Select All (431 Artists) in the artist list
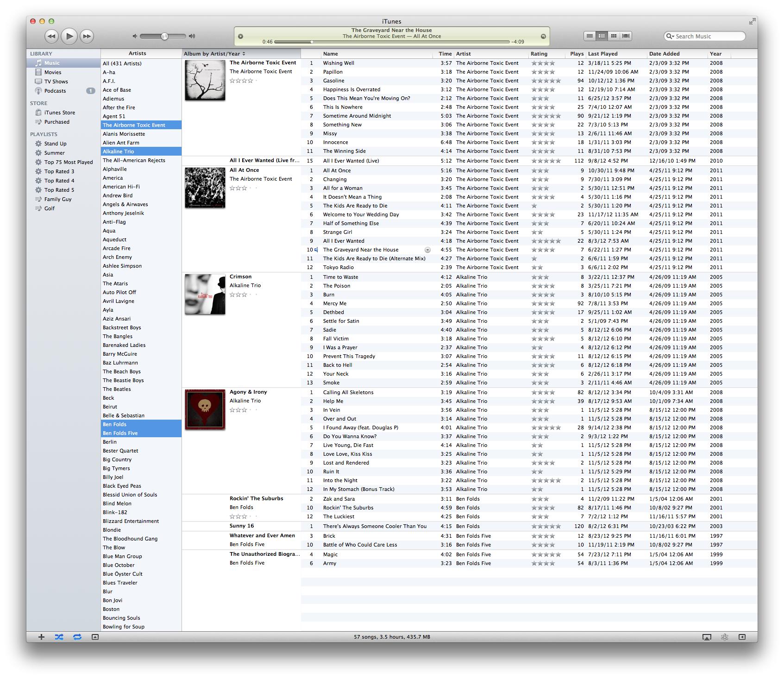This screenshot has height=679, width=784. point(141,63)
